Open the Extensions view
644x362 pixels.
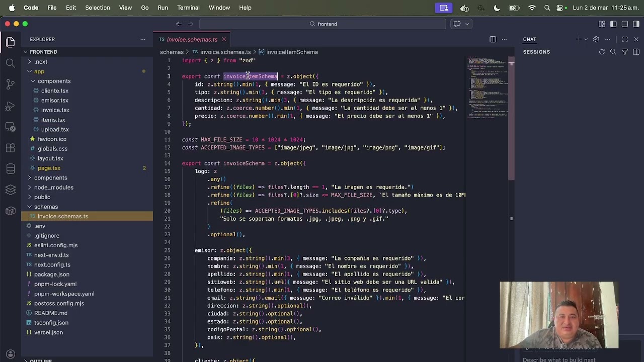pyautogui.click(x=11, y=148)
